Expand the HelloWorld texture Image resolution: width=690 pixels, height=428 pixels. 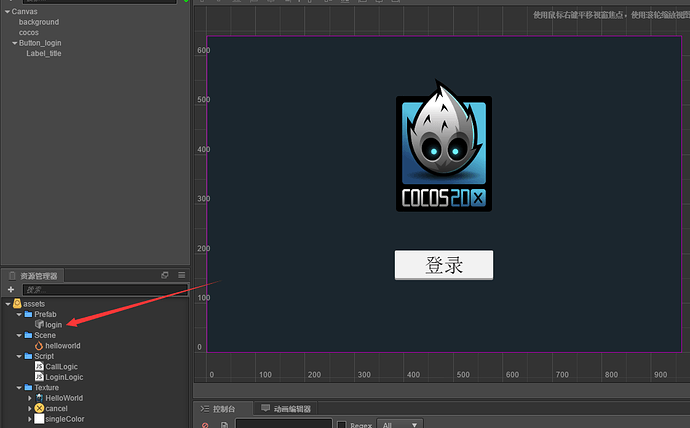pos(30,398)
